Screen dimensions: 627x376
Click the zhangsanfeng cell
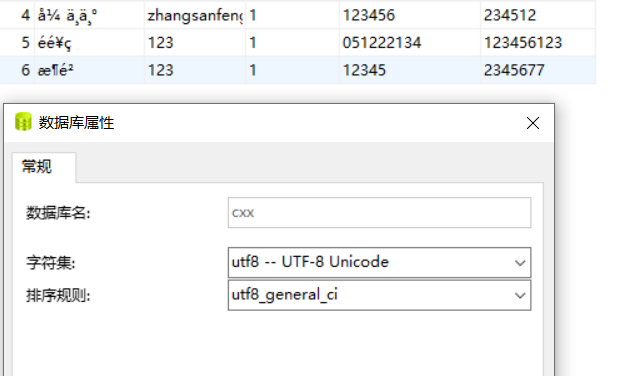[195, 15]
